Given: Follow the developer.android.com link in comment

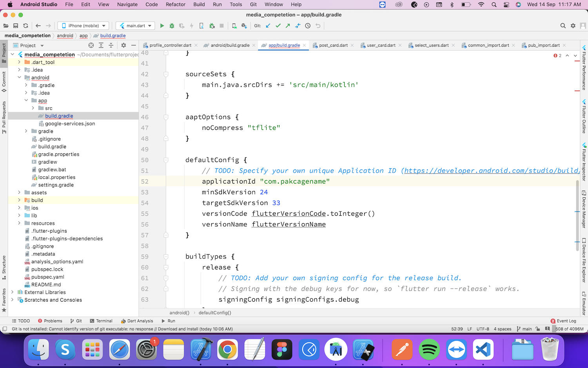Looking at the screenshot, I should click(x=492, y=171).
